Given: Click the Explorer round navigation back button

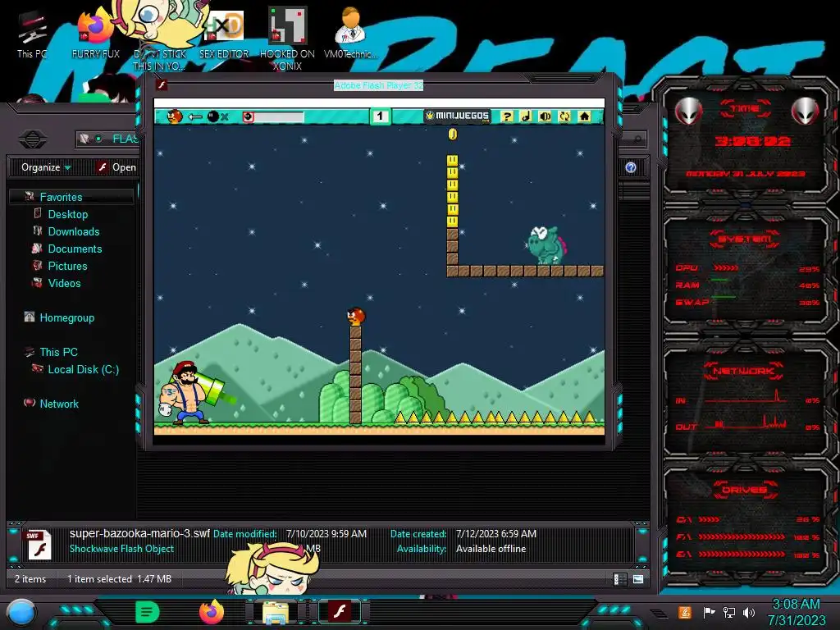Looking at the screenshot, I should point(32,139).
